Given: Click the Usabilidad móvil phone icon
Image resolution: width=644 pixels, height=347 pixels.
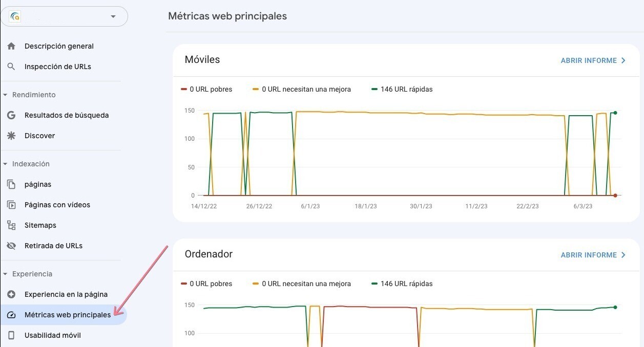Looking at the screenshot, I should (x=11, y=335).
